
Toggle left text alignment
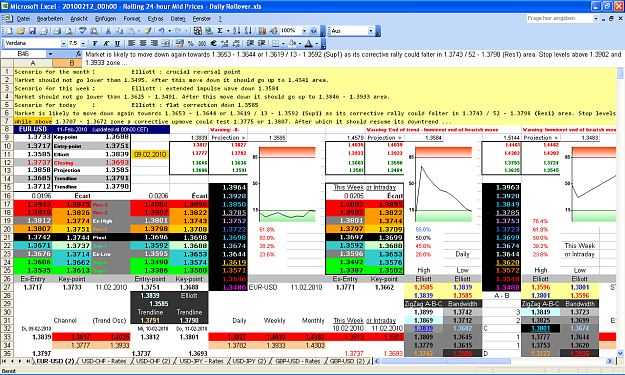click(132, 43)
